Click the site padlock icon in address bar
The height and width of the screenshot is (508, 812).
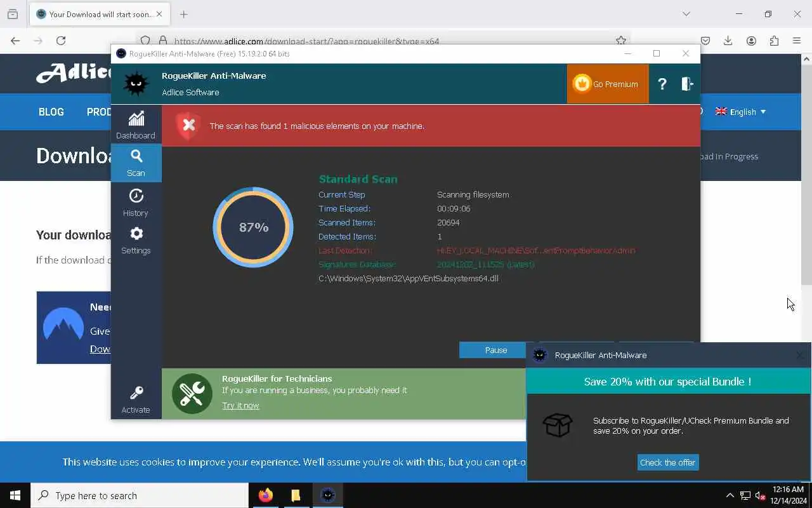click(162, 41)
